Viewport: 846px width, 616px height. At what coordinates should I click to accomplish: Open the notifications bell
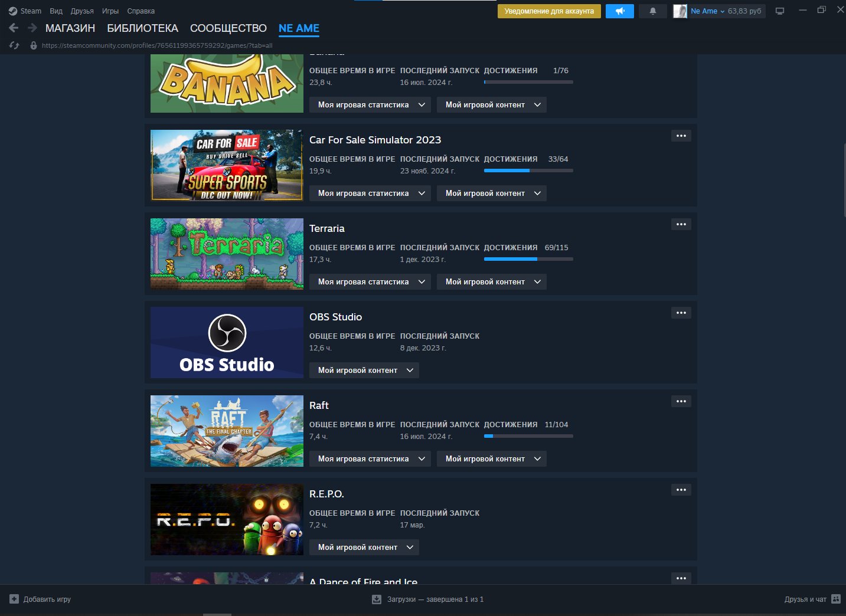pyautogui.click(x=652, y=11)
